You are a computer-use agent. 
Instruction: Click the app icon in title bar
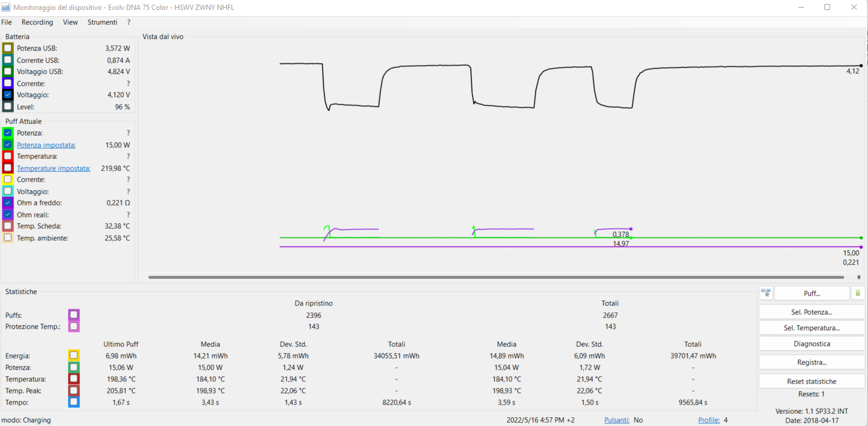click(6, 8)
